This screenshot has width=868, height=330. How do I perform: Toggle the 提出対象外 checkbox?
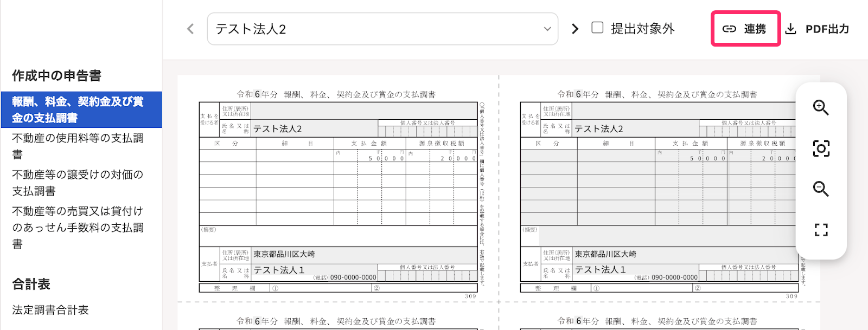tap(597, 28)
